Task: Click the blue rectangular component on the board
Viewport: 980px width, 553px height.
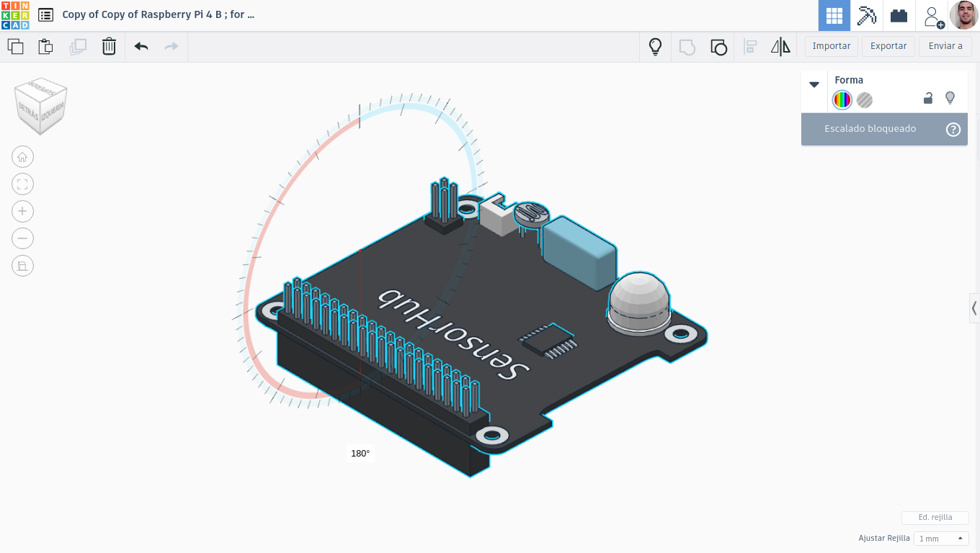Action: [579, 253]
